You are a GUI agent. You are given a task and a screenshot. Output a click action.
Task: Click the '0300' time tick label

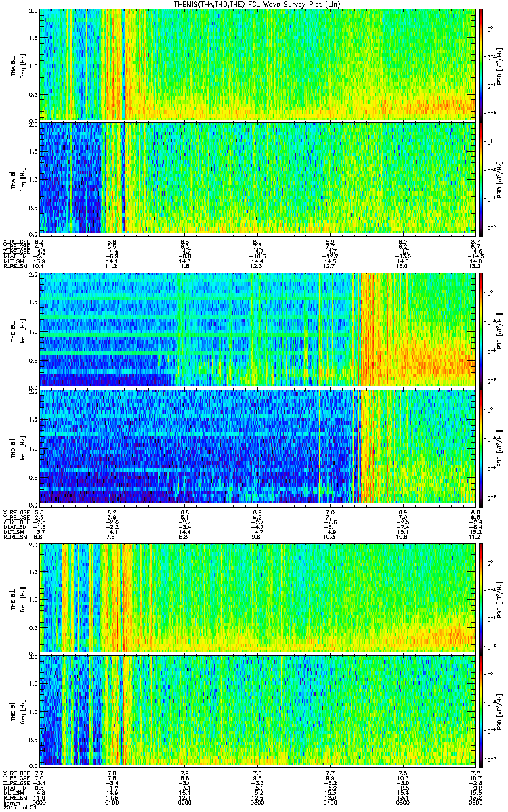coord(257,803)
